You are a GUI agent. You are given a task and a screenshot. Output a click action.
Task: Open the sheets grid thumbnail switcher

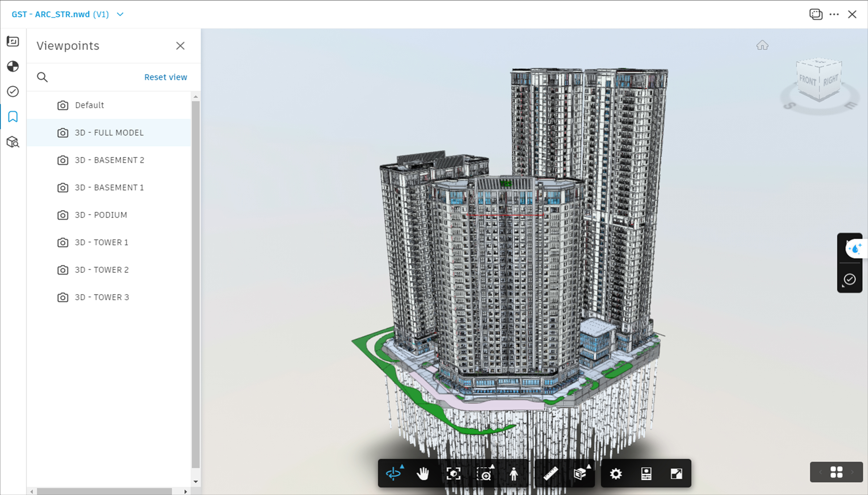coord(836,472)
